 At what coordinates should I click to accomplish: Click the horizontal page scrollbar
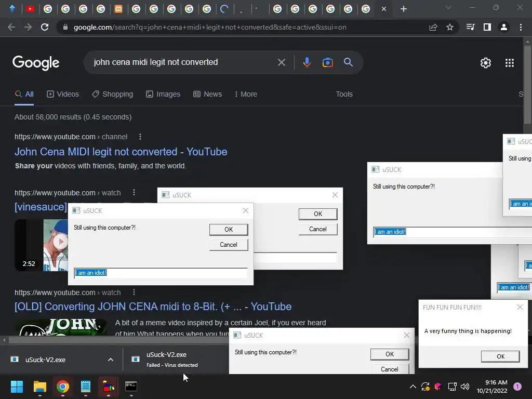119,340
